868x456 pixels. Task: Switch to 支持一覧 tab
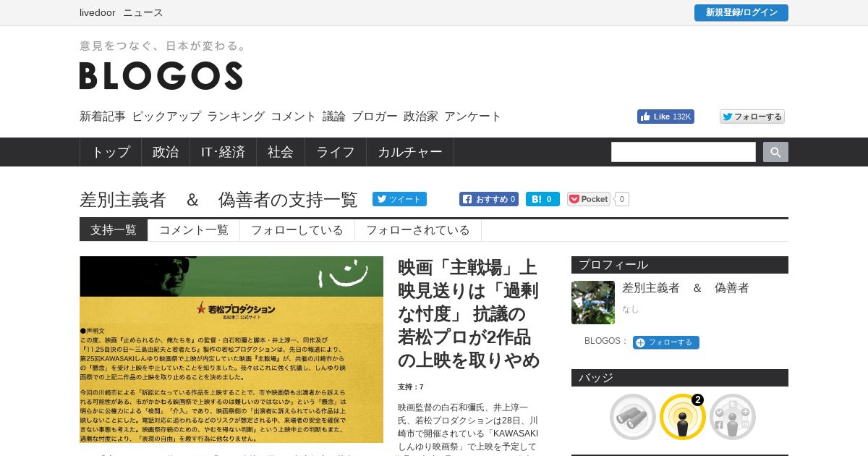[114, 230]
